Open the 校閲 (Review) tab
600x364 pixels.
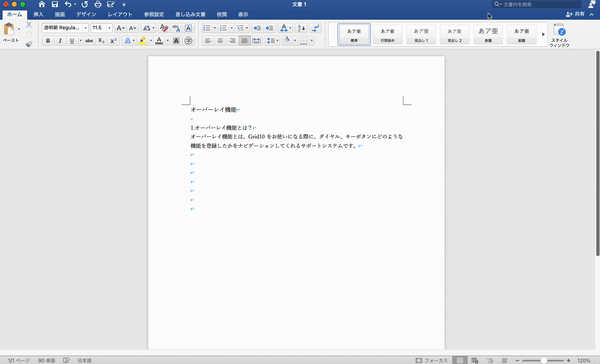coord(222,15)
